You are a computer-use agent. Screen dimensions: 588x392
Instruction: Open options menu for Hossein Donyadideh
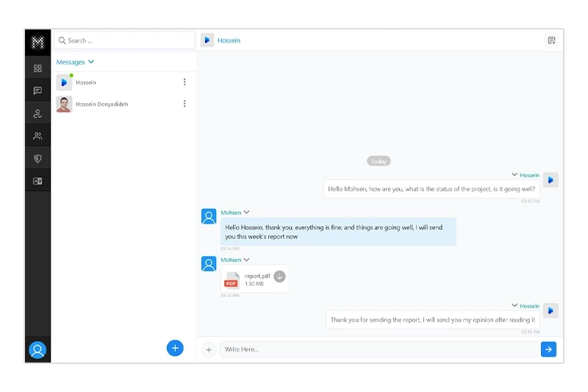[x=184, y=104]
